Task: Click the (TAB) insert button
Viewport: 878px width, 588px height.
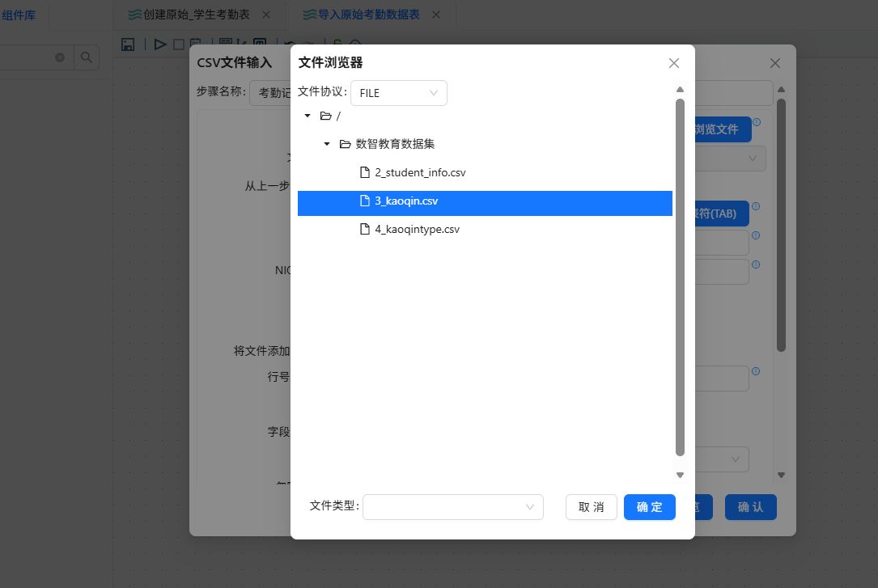Action: coord(721,214)
